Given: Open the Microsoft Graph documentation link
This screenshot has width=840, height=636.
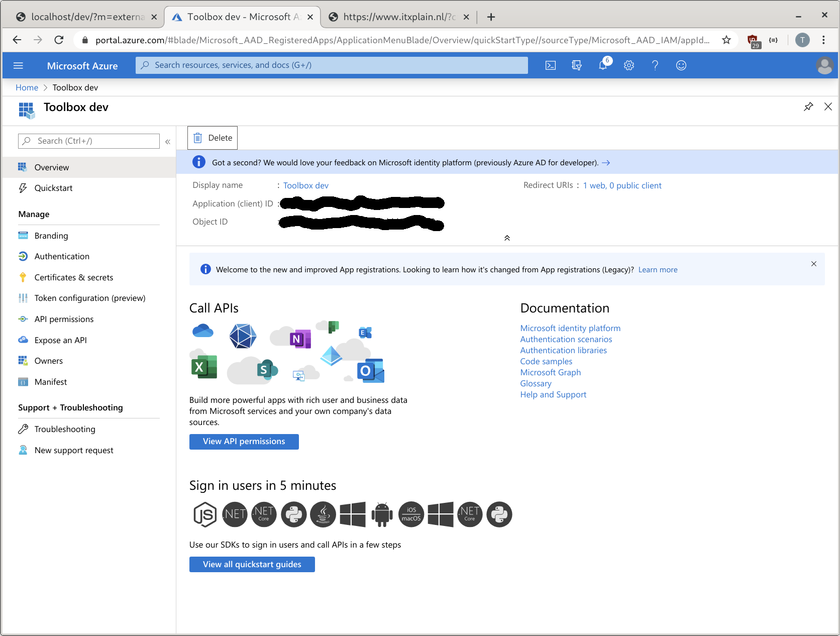Looking at the screenshot, I should click(x=550, y=372).
